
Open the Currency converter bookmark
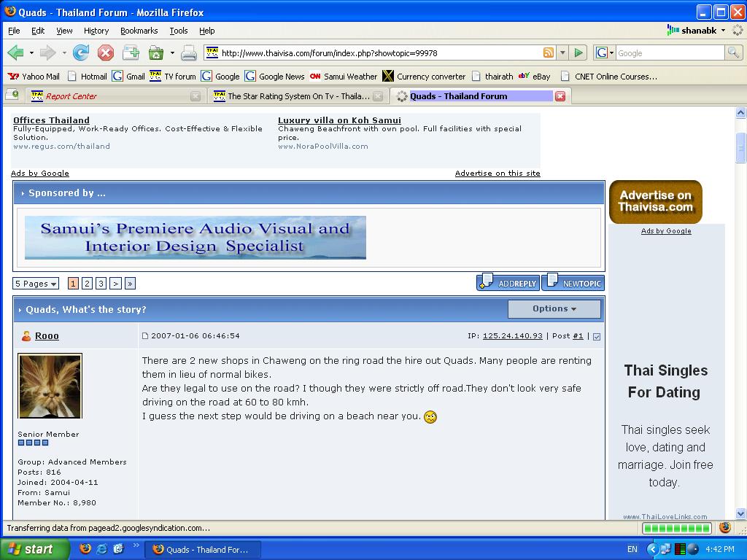424,76
